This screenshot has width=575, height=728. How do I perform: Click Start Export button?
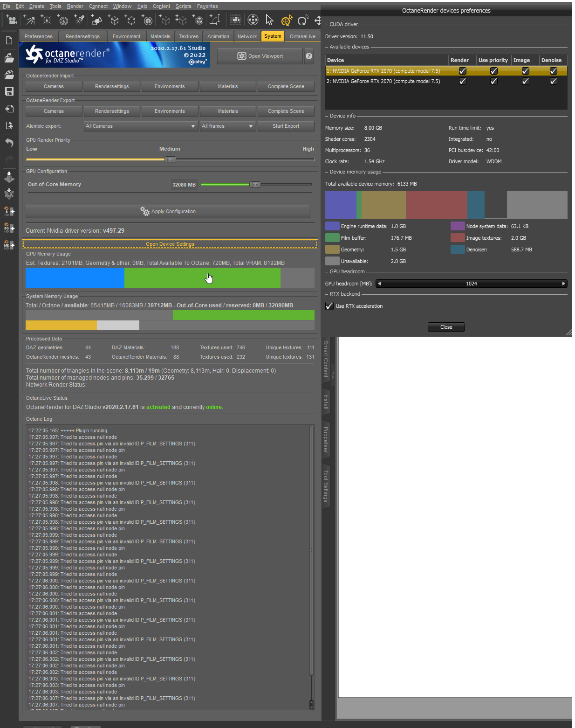pos(286,126)
